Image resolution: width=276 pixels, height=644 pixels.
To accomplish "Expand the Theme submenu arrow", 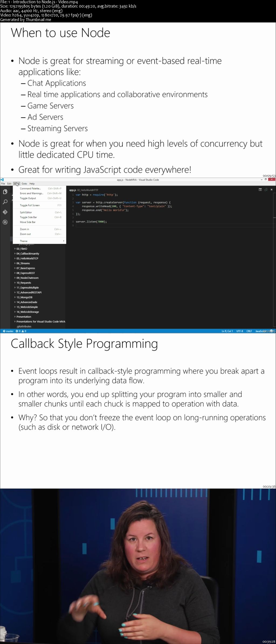I will click(64, 241).
